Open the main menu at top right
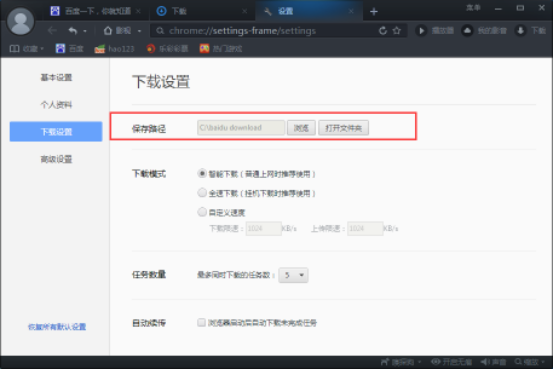553x369 pixels. pyautogui.click(x=473, y=8)
